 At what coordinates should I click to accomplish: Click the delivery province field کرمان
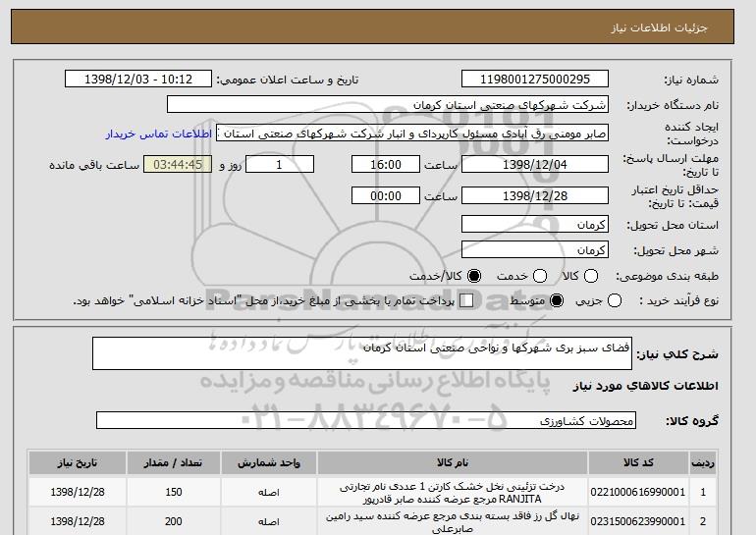(535, 224)
